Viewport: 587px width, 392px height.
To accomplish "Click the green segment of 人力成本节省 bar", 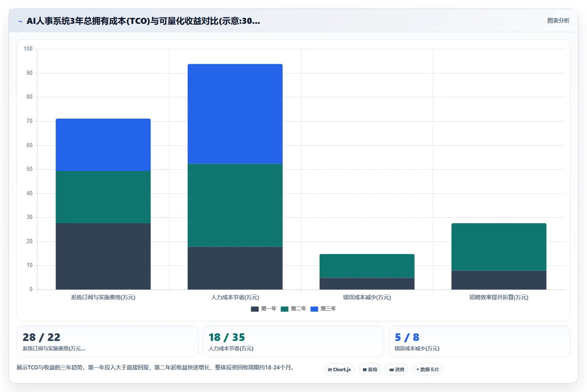I will pos(235,205).
